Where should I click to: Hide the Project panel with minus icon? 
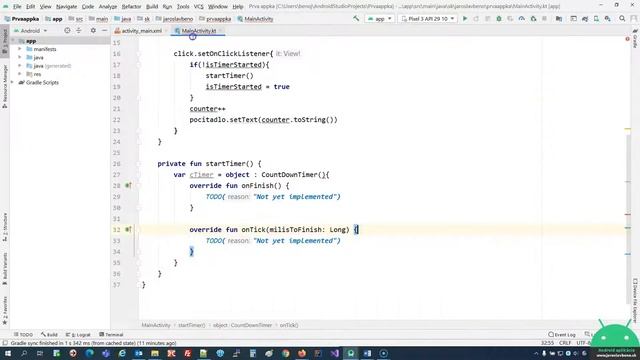pyautogui.click(x=104, y=31)
